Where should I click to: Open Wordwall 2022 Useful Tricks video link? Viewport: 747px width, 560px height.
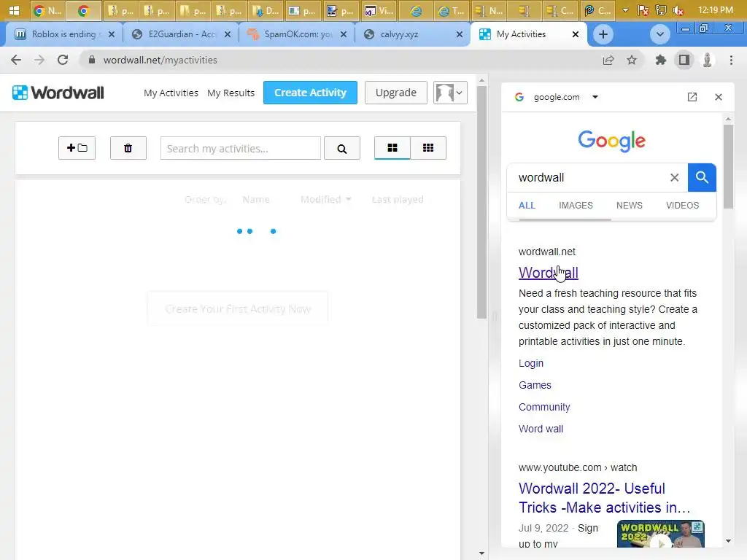[605, 498]
